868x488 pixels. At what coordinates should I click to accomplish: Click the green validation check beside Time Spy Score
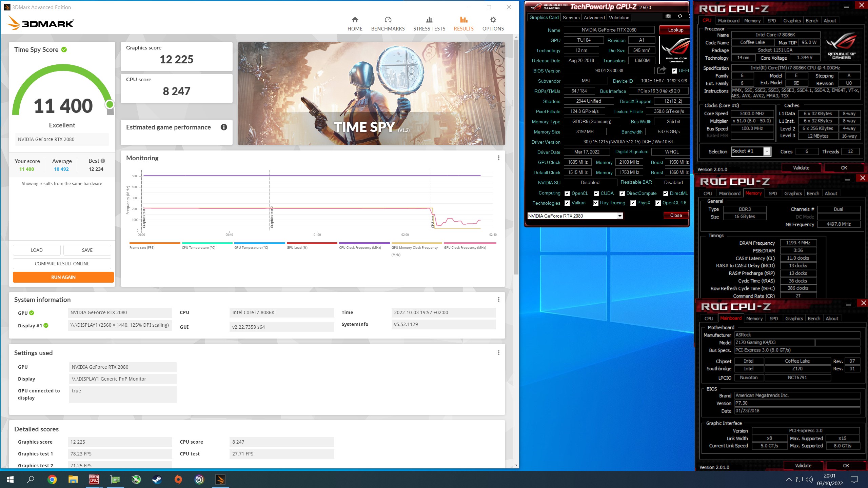point(64,50)
